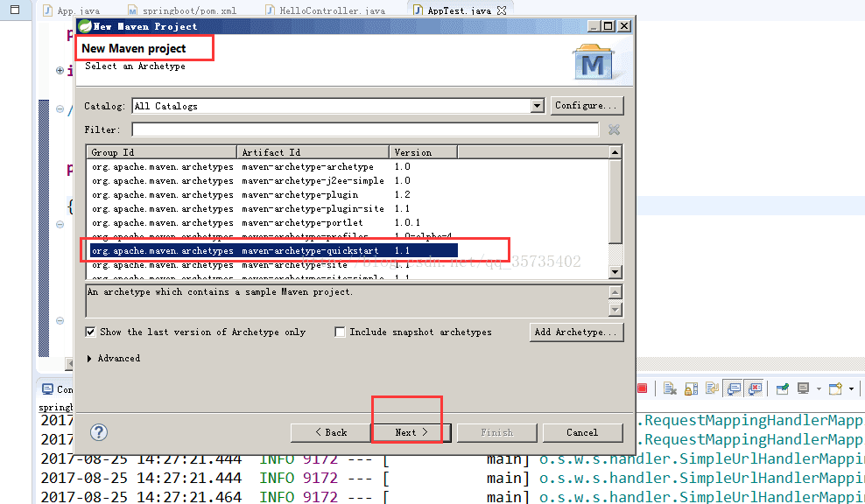Clear the filter text with the X icon
The height and width of the screenshot is (504, 865).
coord(614,129)
